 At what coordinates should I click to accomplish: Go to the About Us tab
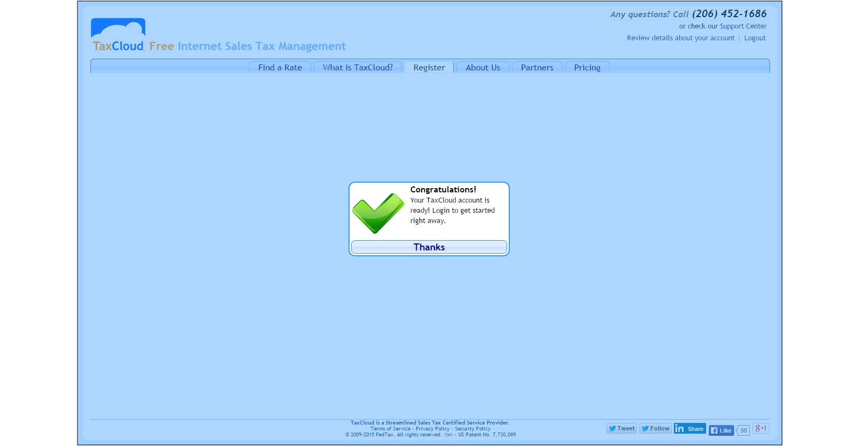tap(483, 67)
